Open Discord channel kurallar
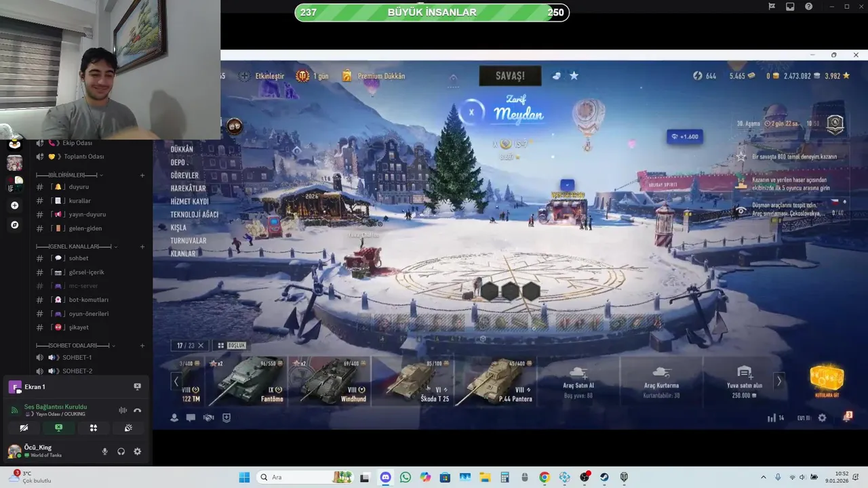The width and height of the screenshot is (868, 488). (79, 201)
